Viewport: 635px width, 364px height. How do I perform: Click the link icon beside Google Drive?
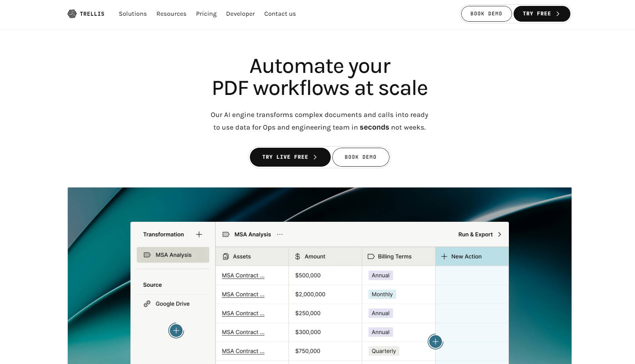(x=147, y=304)
